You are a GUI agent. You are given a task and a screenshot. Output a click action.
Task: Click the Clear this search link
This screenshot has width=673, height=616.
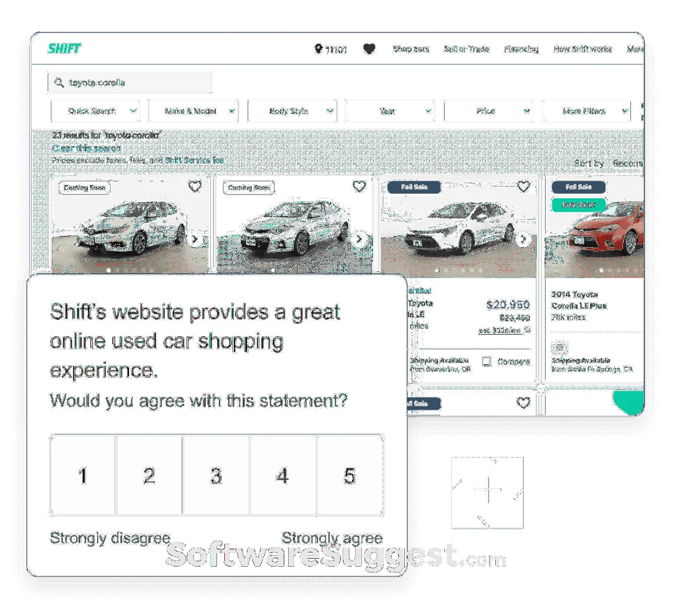click(x=87, y=148)
